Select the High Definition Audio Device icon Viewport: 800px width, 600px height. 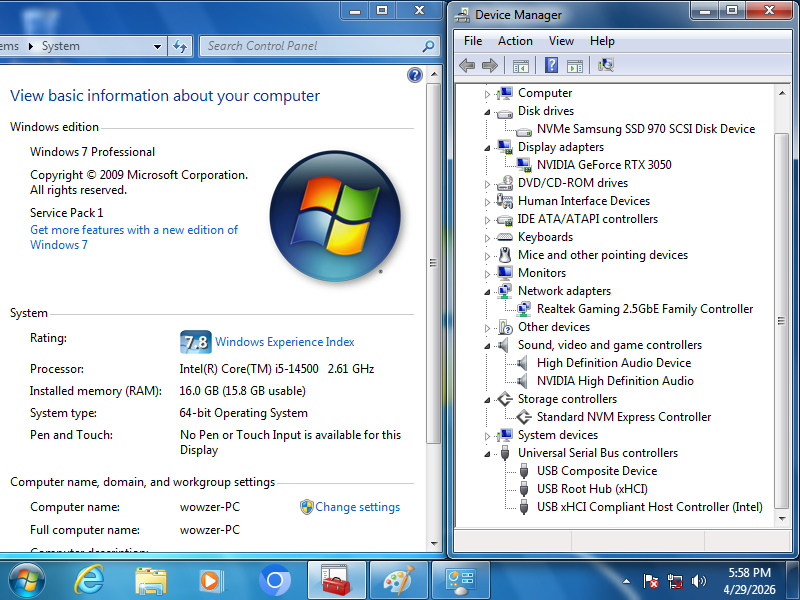tap(522, 363)
